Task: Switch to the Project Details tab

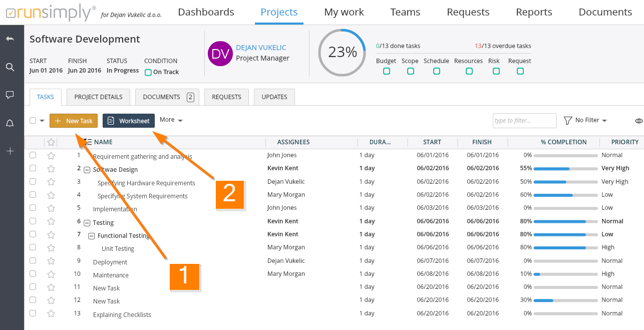Action: (x=98, y=97)
